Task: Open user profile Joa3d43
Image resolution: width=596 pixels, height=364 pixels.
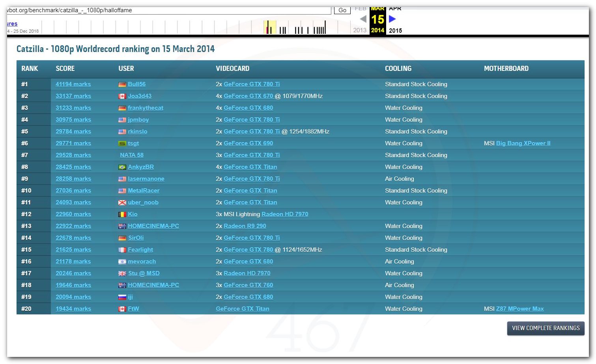Action: point(140,96)
